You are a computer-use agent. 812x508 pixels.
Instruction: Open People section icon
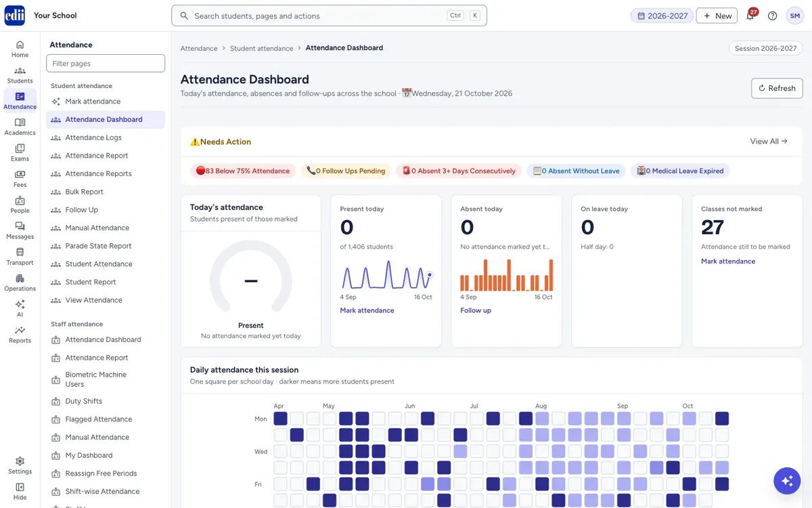click(x=20, y=205)
